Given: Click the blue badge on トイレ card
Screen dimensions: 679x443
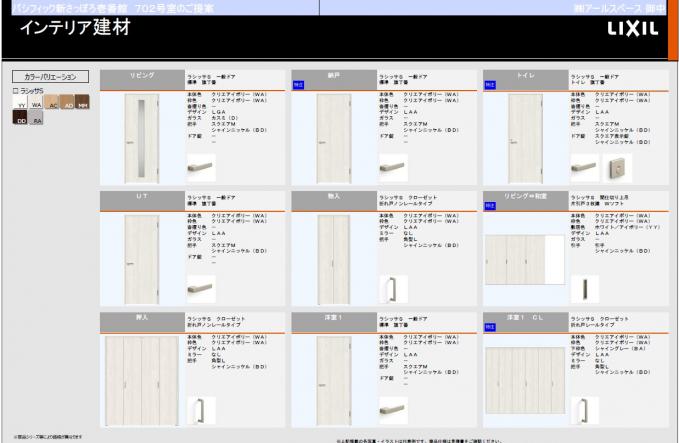Looking at the screenshot, I should pyautogui.click(x=490, y=85).
